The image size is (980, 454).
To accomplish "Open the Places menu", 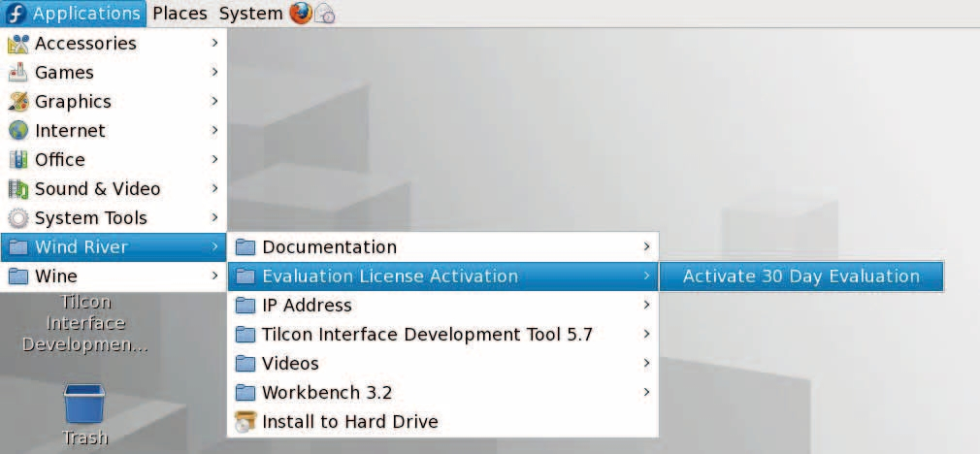I will (180, 14).
